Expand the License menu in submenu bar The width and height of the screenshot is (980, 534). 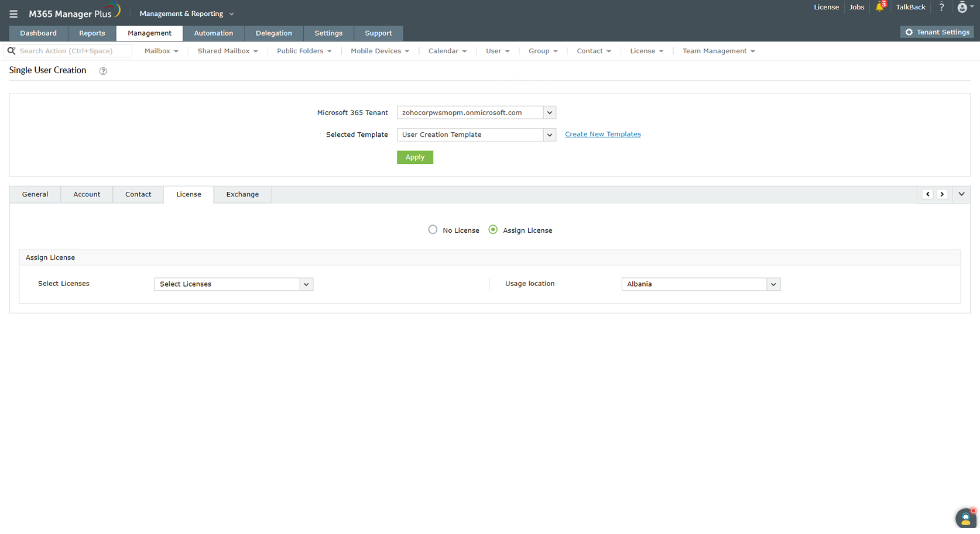coord(647,51)
